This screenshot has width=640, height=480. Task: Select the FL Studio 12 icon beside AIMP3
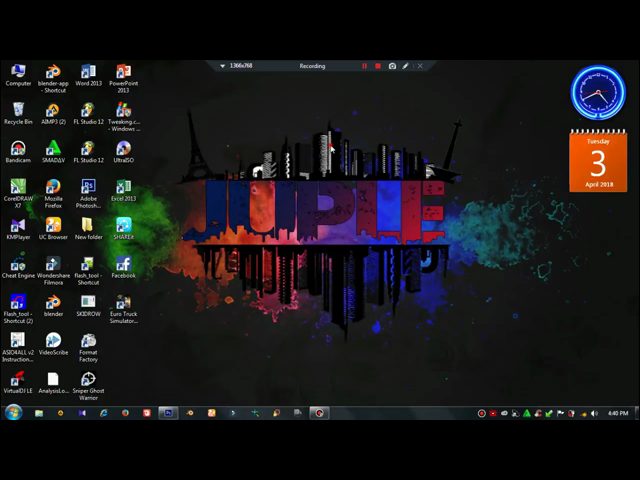[88, 113]
